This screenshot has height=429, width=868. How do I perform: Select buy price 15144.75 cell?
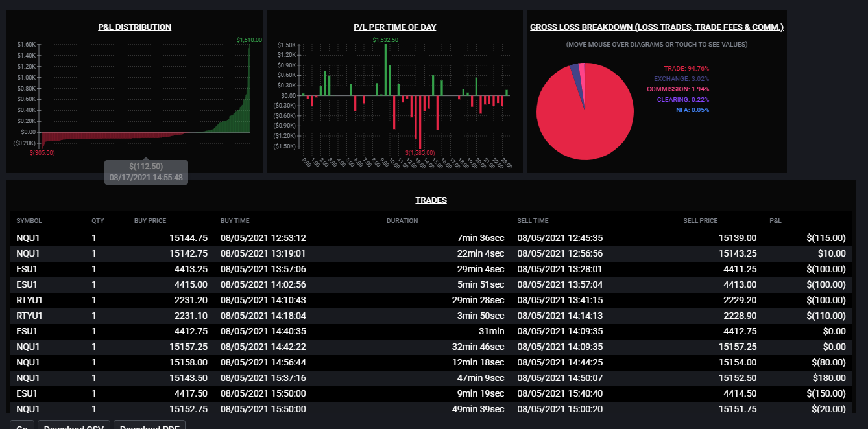point(189,238)
